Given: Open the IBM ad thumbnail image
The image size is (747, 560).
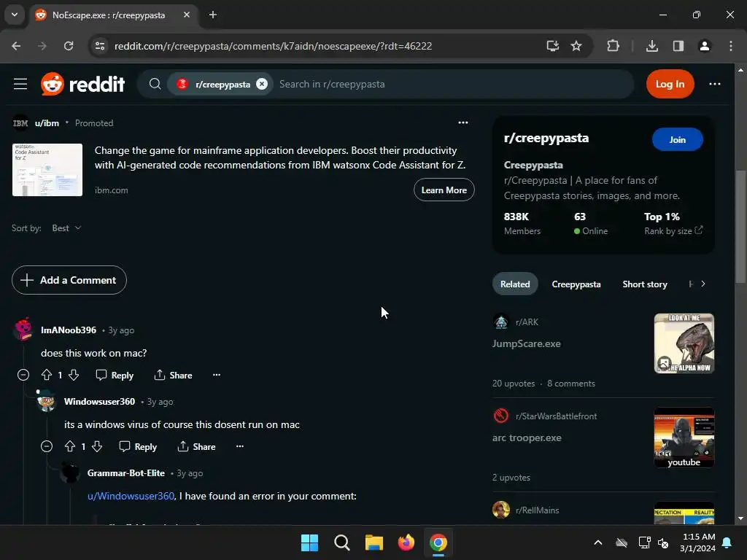Looking at the screenshot, I should pyautogui.click(x=47, y=170).
